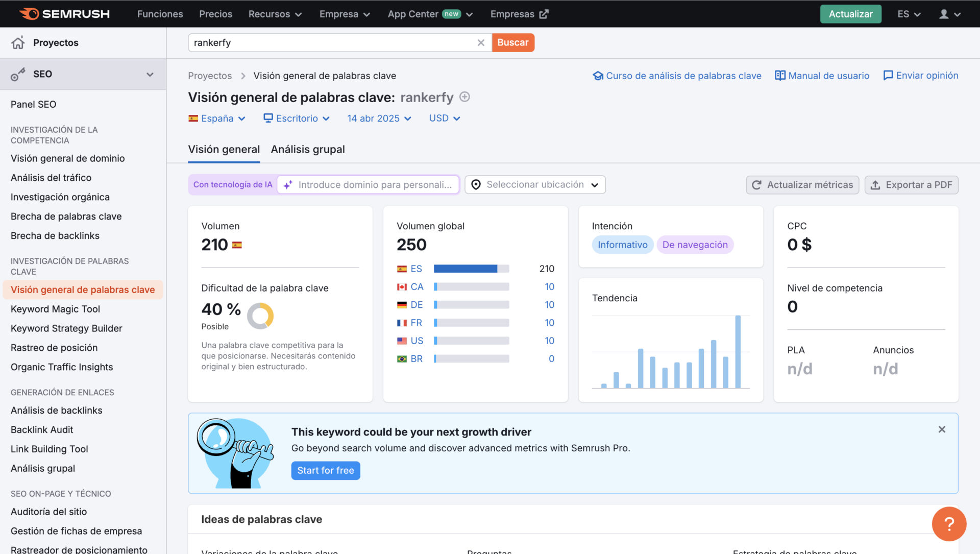Collapse the SEO sidebar section
The width and height of the screenshot is (980, 554).
pyautogui.click(x=150, y=75)
